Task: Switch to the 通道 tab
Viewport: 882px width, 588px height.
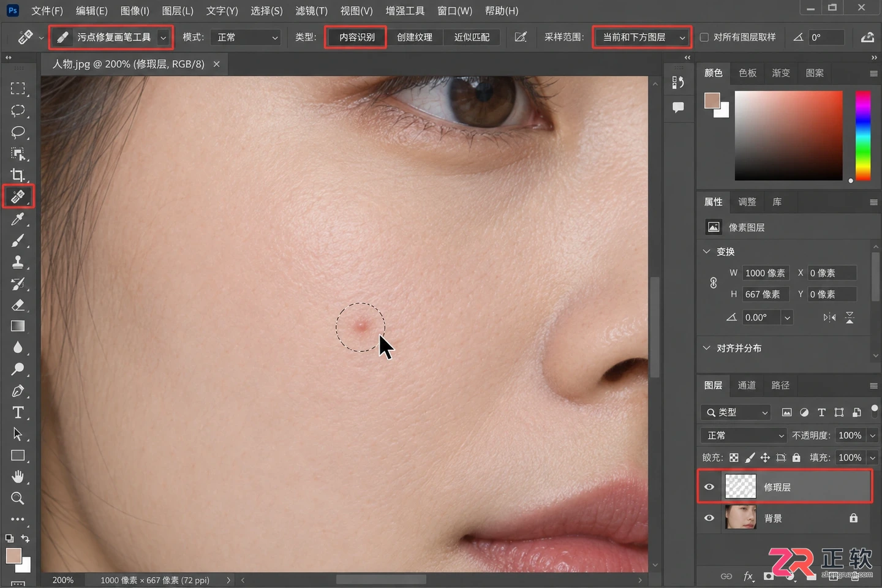Action: pos(747,385)
